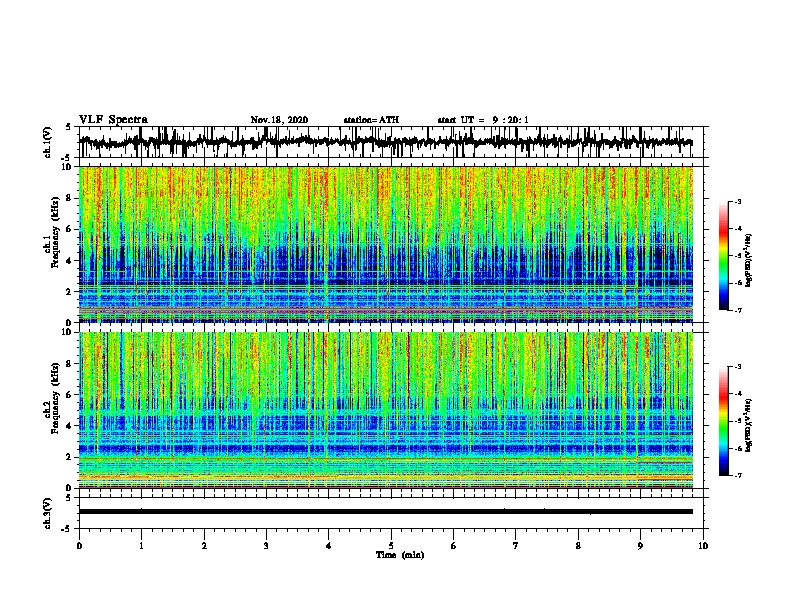The height and width of the screenshot is (612, 792).
Task: Click the ch.3(V) black trace band
Action: tap(386, 512)
